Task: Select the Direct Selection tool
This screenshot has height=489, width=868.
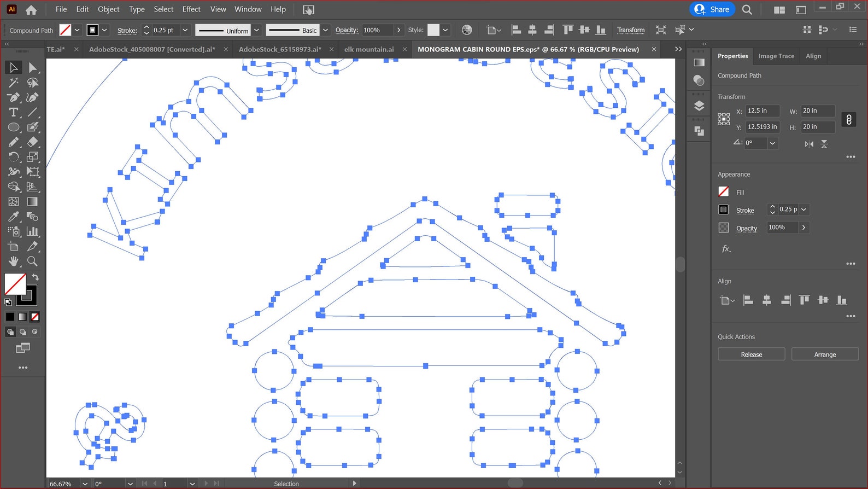Action: tap(32, 68)
